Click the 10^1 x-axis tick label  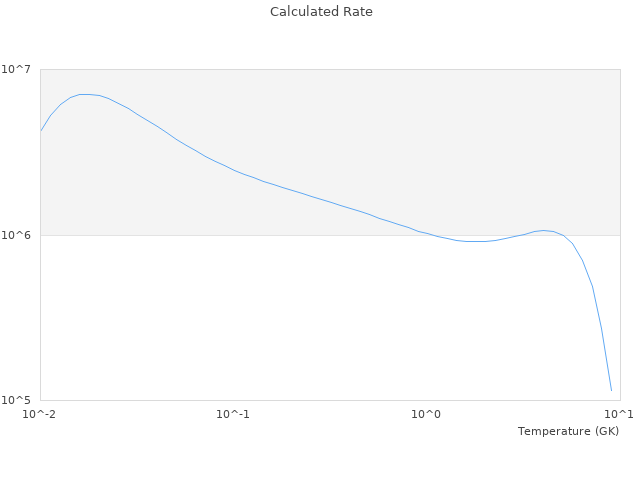coord(619,414)
